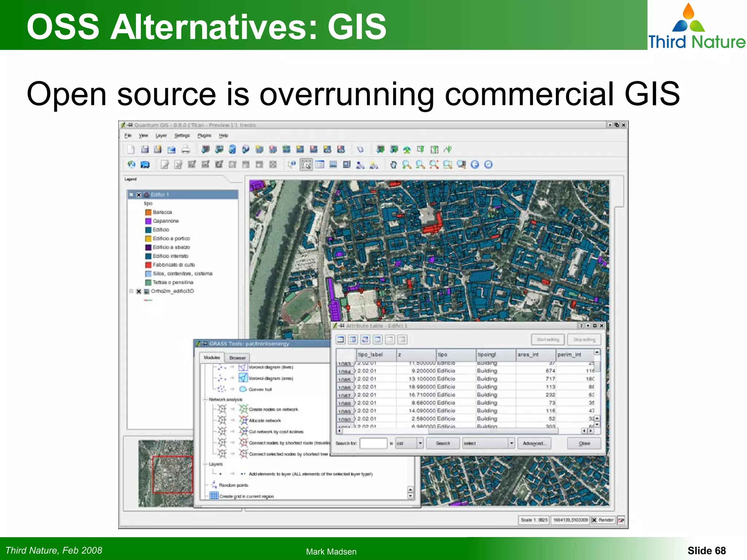Select the Identify Features tool

coord(291,164)
